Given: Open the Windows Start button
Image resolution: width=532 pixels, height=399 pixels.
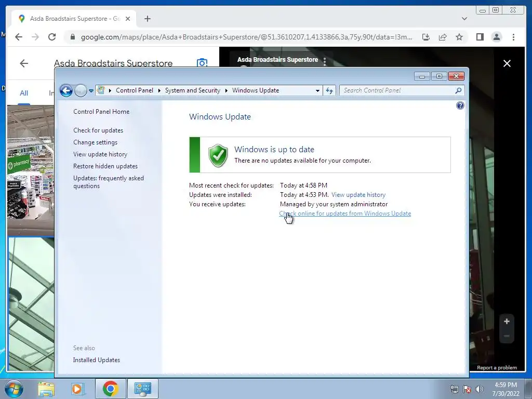Looking at the screenshot, I should point(13,389).
